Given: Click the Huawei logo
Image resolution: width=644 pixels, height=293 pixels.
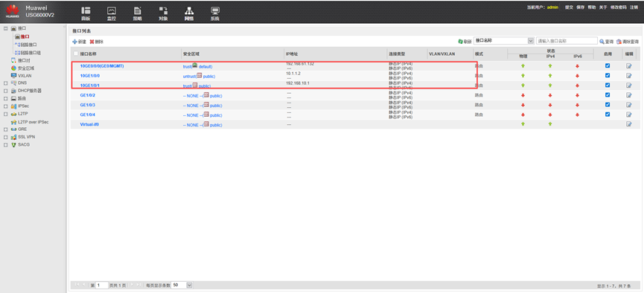Looking at the screenshot, I should coord(13,11).
